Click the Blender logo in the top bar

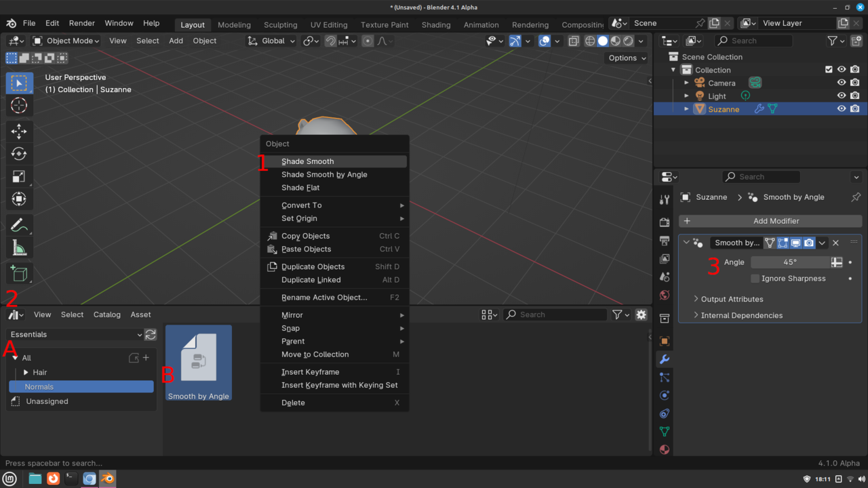click(12, 23)
